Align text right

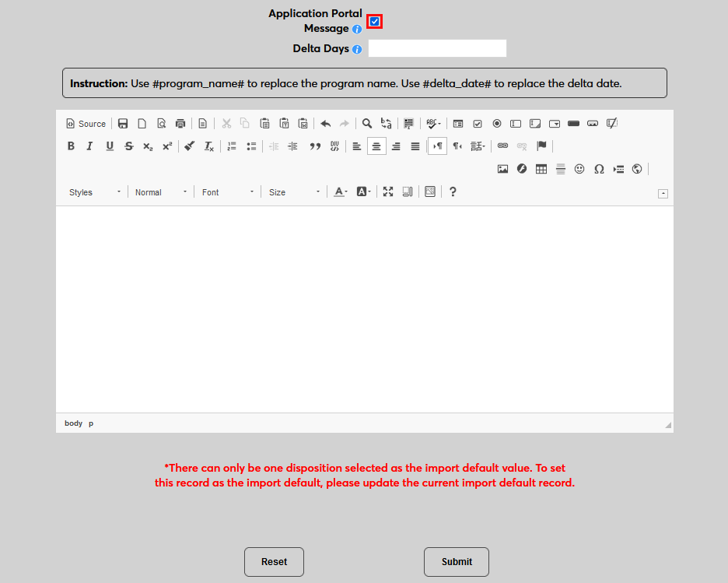click(396, 146)
